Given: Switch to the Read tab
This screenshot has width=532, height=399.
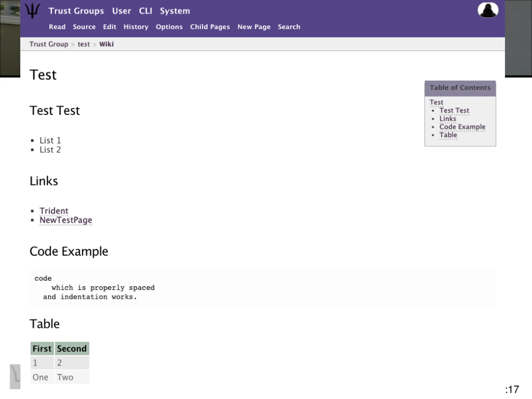Looking at the screenshot, I should (57, 27).
